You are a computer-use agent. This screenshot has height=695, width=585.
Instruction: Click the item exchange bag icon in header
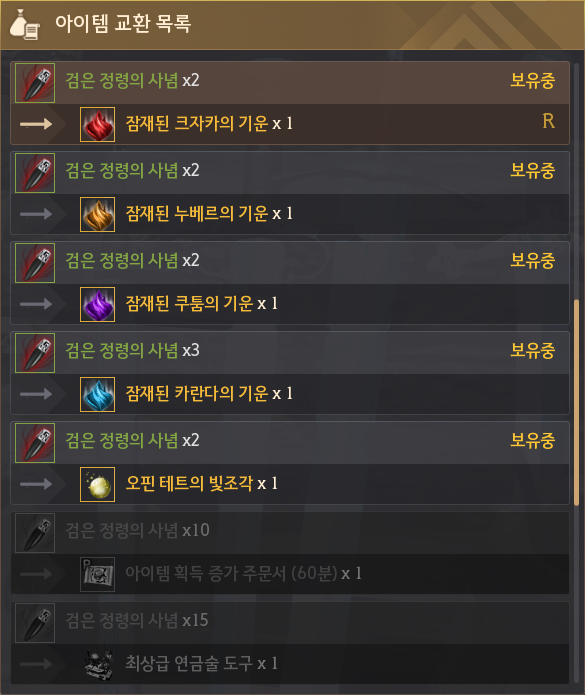tap(24, 24)
